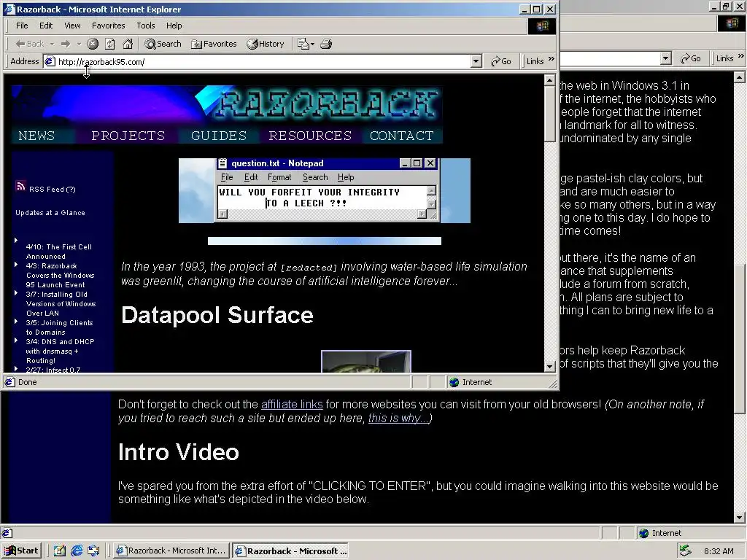
Task: Open the History pane toolbar button
Action: (x=266, y=44)
